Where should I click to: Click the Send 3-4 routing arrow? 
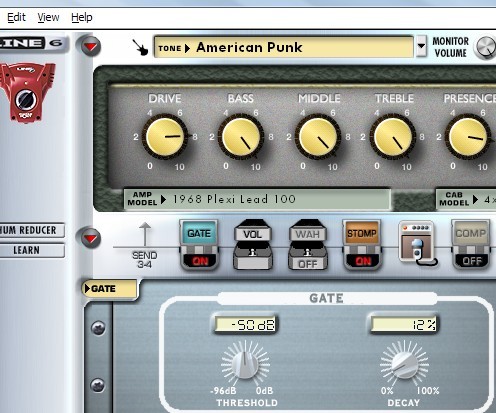coord(145,235)
